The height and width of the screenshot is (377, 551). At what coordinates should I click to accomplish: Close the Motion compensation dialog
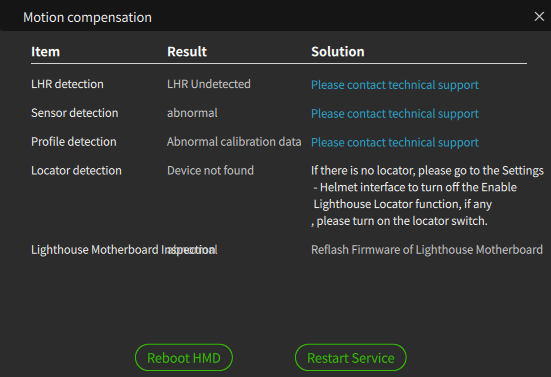pos(539,17)
